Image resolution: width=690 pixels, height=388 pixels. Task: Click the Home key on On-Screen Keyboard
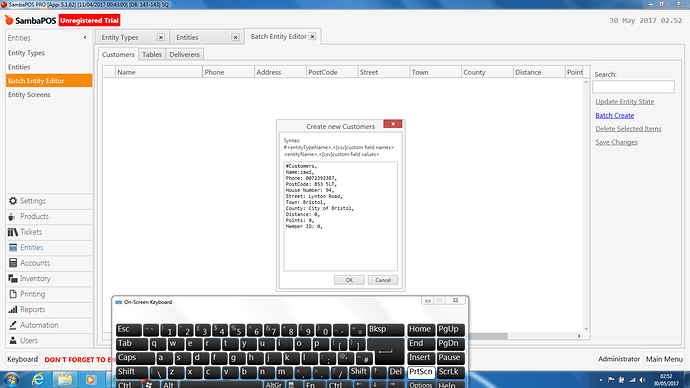click(421, 329)
